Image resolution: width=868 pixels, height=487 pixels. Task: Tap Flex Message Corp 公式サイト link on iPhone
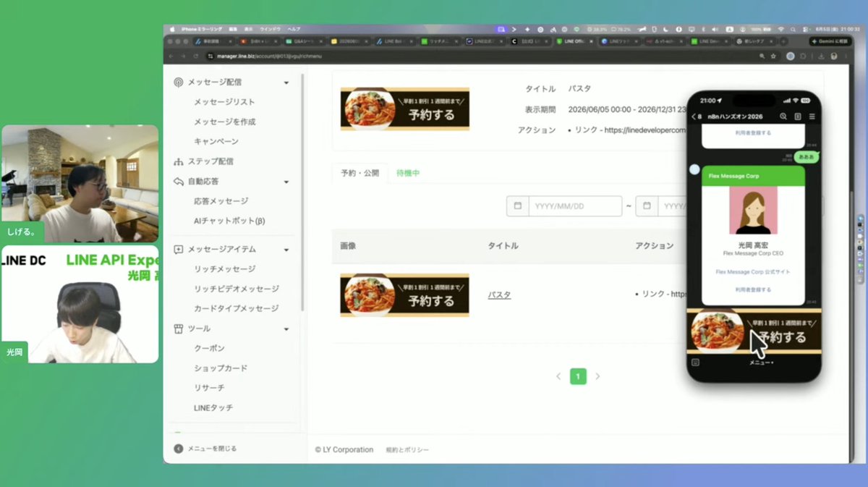[x=753, y=272]
